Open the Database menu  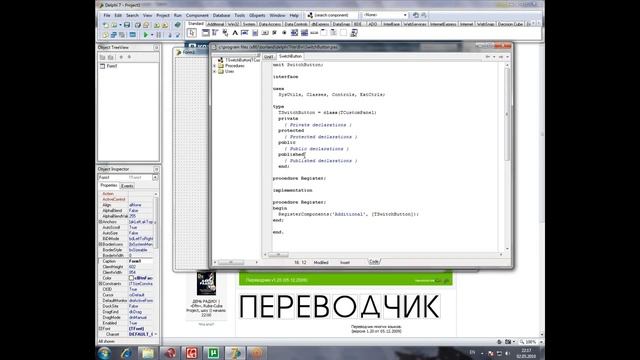222,16
